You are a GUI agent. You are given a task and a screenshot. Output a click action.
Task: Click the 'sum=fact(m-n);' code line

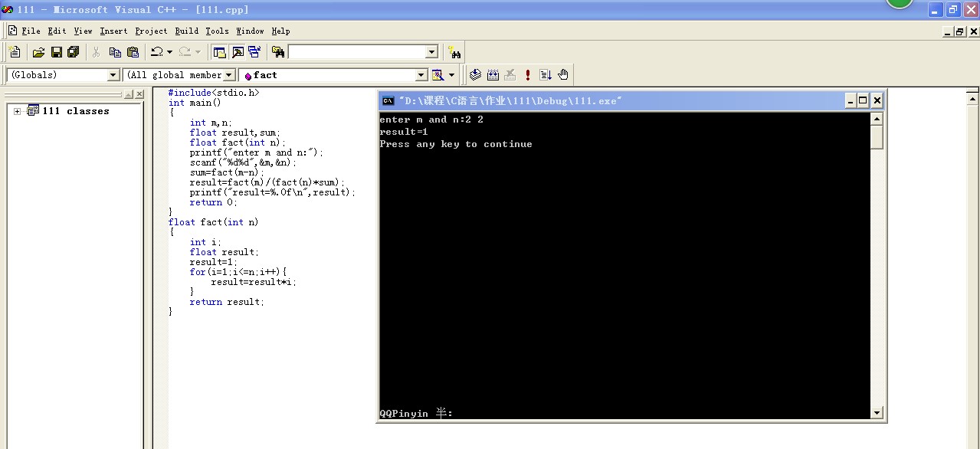pyautogui.click(x=227, y=172)
